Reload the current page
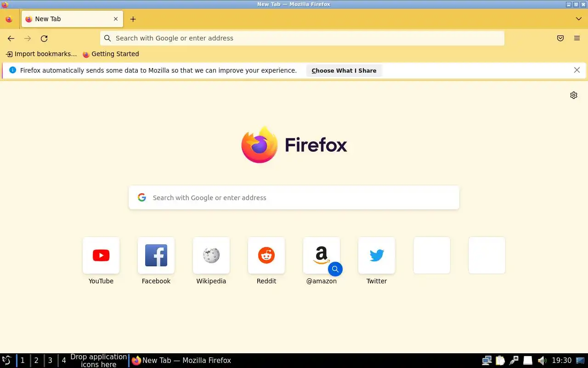 point(44,39)
